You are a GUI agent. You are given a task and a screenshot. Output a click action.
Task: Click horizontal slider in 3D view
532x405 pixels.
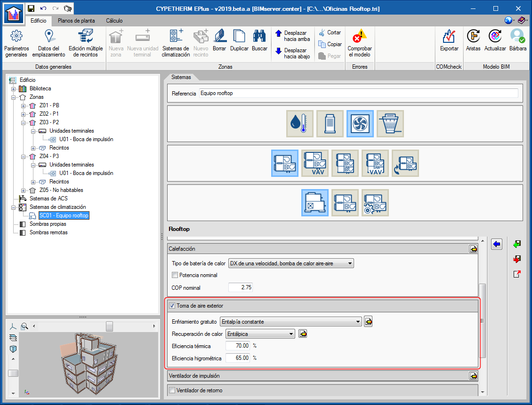(109, 326)
